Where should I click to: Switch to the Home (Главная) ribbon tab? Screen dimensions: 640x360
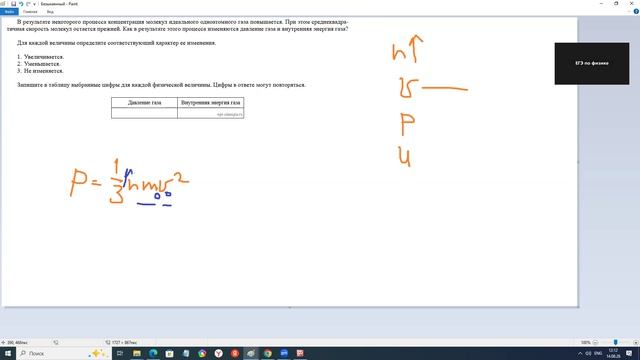click(30, 12)
